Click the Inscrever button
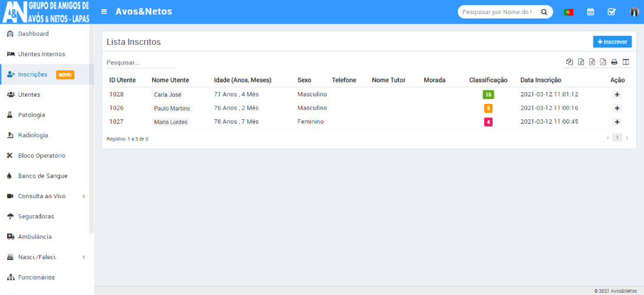The image size is (644, 295). tap(612, 42)
